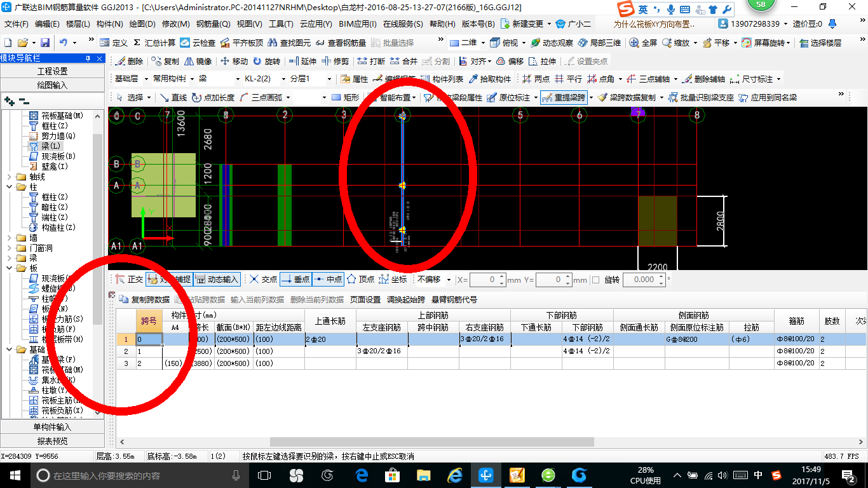Screen dimensions: 868x488
Task: Select 直线 line drawing tool
Action: 173,98
